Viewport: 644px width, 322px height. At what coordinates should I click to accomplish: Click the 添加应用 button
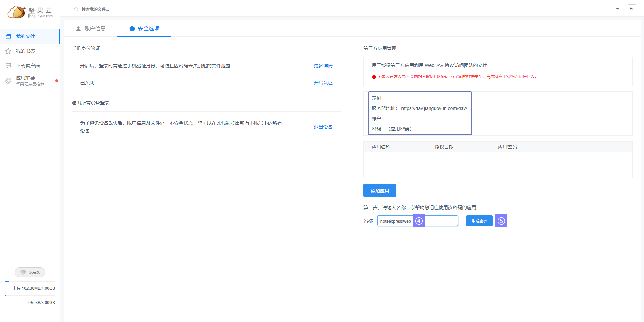[x=379, y=191]
